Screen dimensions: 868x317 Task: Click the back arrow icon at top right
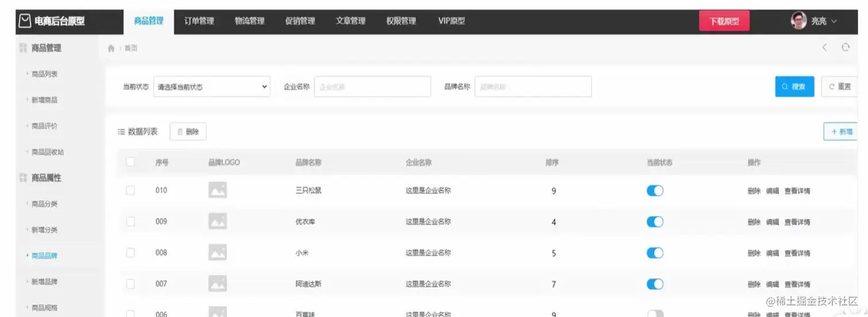pyautogui.click(x=824, y=48)
